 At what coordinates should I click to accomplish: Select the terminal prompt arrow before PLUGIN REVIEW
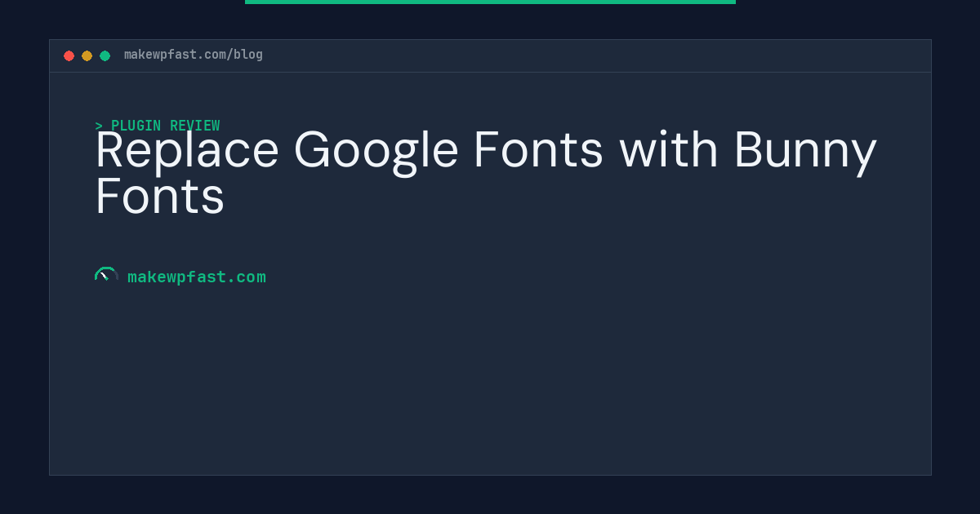pos(99,126)
